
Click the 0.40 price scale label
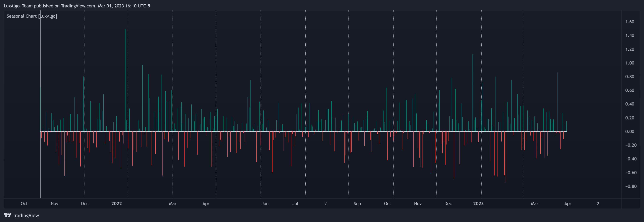coord(630,104)
